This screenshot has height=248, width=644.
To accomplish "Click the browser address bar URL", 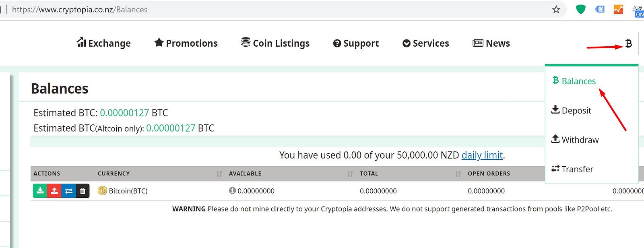I will (80, 9).
